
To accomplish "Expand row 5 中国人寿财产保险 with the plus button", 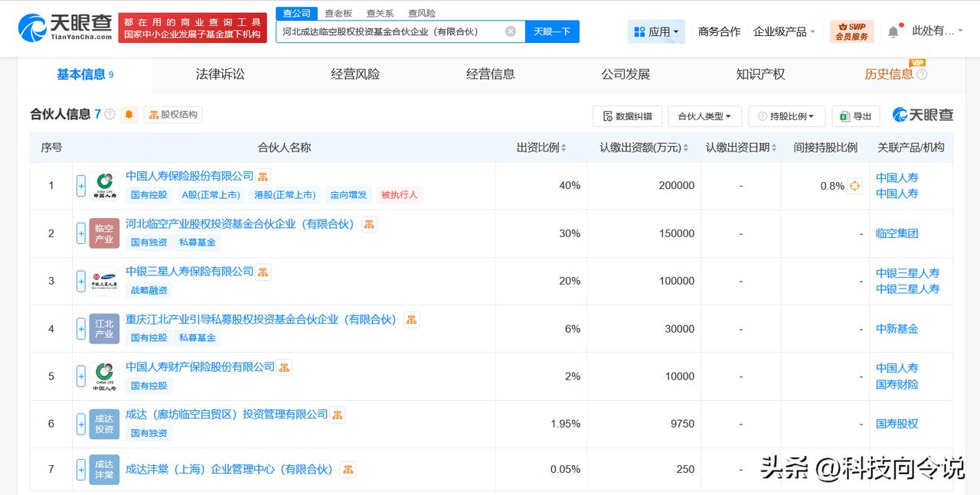I will pyautogui.click(x=80, y=376).
